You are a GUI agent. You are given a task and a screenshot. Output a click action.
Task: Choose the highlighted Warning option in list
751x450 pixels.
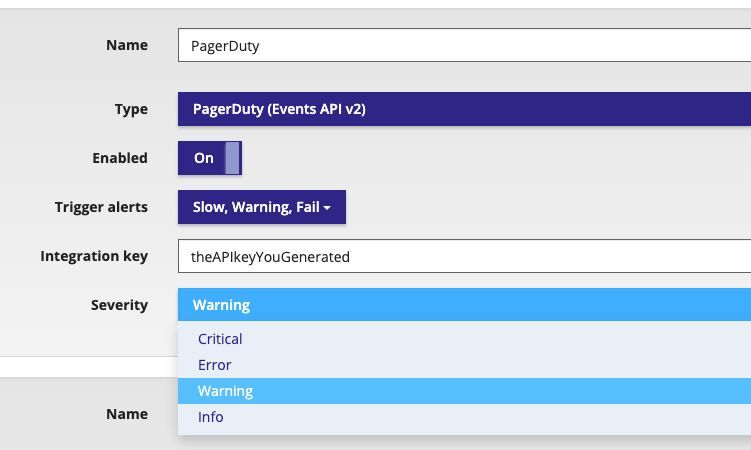[x=464, y=391]
